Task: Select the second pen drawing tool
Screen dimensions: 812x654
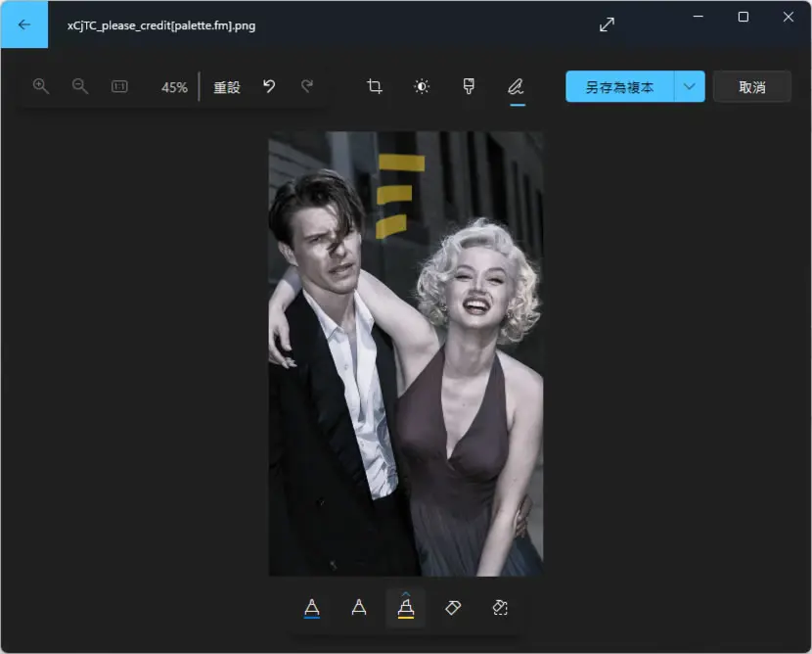Action: click(x=359, y=607)
